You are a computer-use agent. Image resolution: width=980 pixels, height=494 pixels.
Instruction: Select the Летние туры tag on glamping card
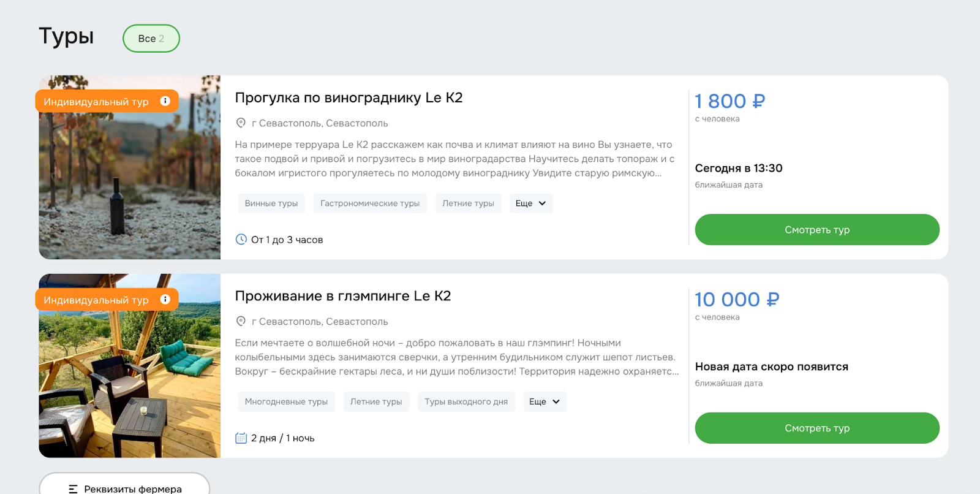376,401
